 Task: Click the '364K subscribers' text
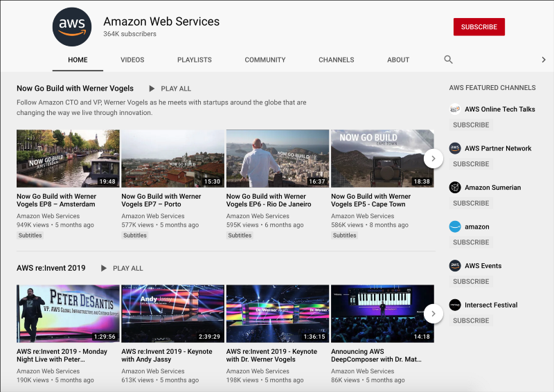[x=129, y=34]
